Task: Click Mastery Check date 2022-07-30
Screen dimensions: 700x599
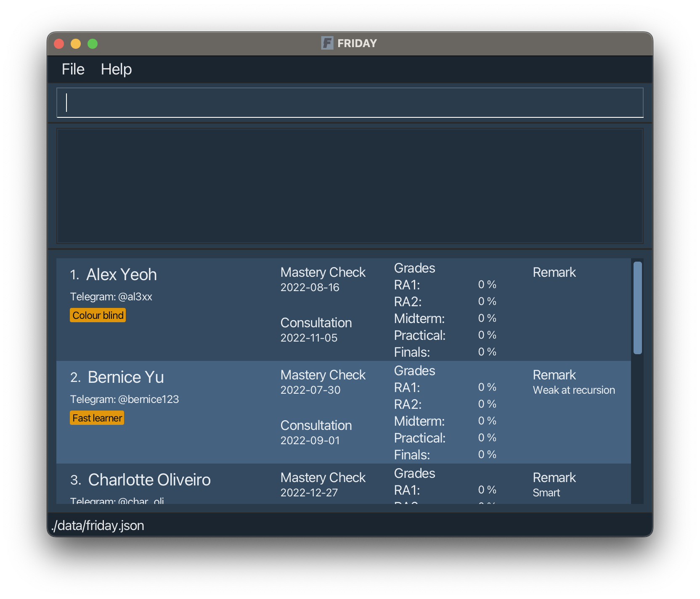Action: pyautogui.click(x=310, y=390)
